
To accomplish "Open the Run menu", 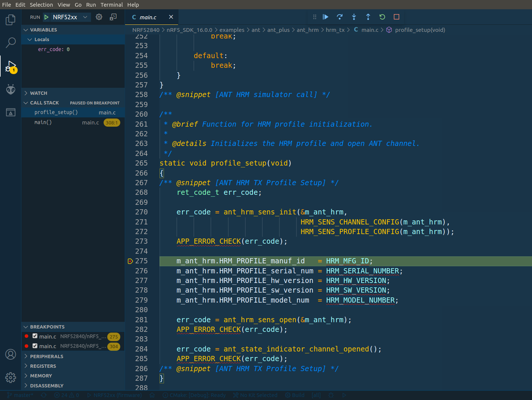I will pos(91,4).
